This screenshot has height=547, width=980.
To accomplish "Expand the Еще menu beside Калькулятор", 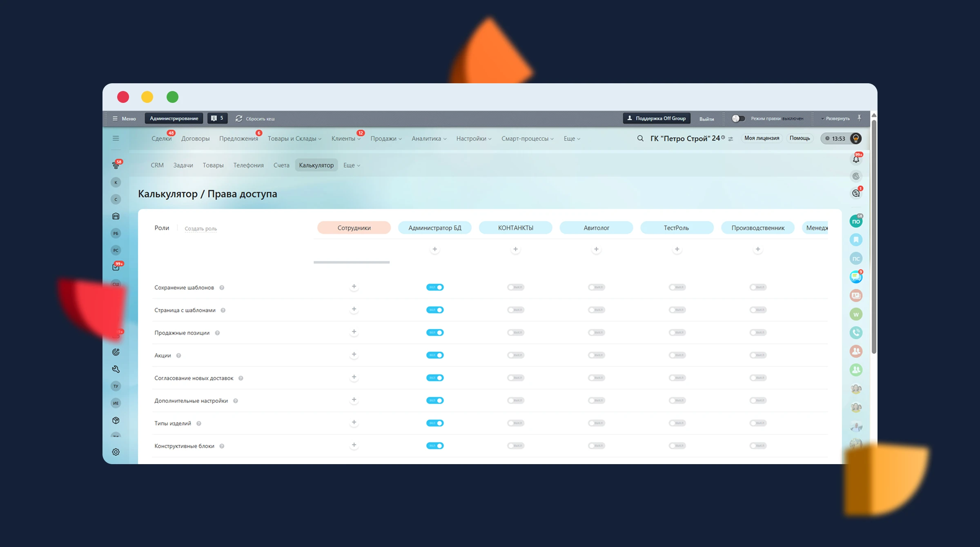I will point(351,165).
